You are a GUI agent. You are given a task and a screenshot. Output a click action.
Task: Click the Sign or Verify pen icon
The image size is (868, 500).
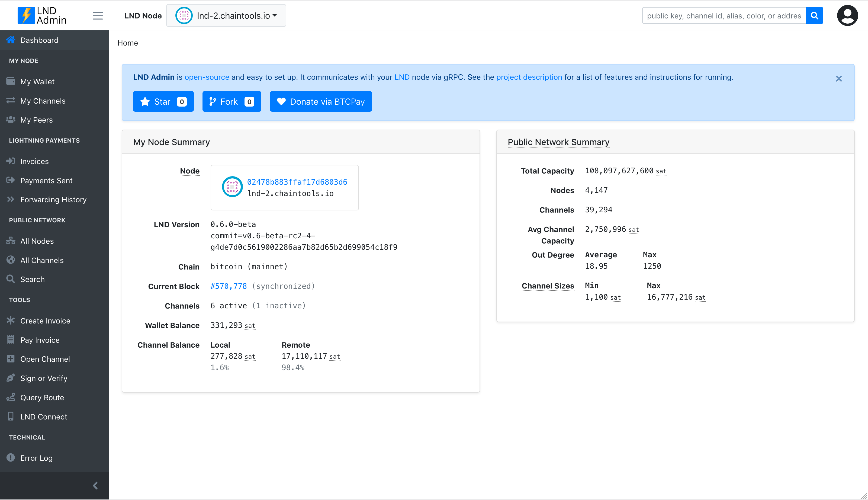pyautogui.click(x=11, y=378)
